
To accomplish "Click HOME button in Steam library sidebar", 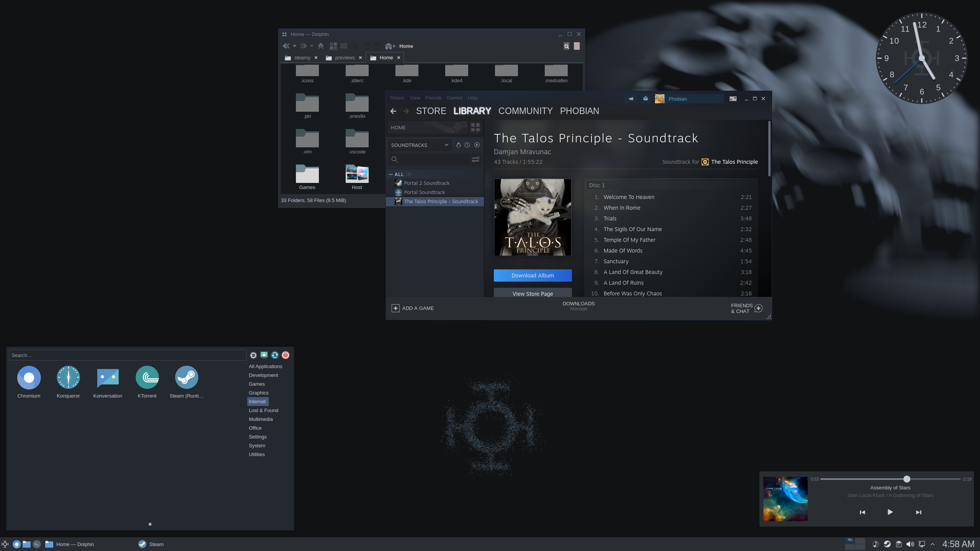I will (x=428, y=127).
